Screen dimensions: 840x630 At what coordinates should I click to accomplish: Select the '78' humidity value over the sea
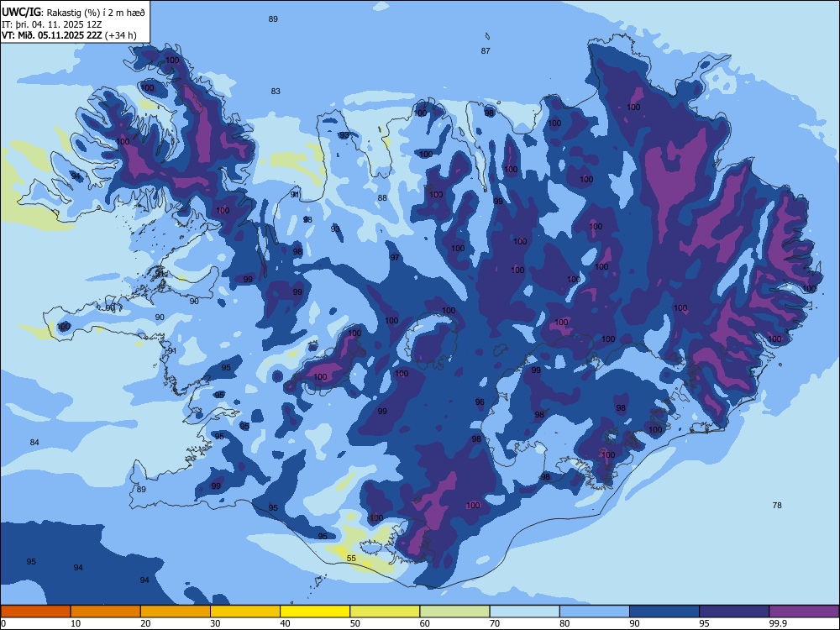click(x=777, y=505)
